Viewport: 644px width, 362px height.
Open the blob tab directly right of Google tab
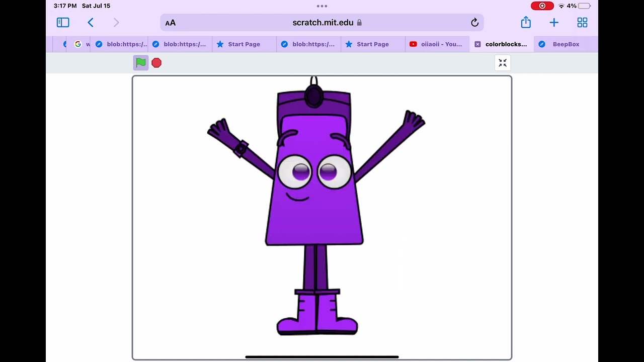[120, 44]
